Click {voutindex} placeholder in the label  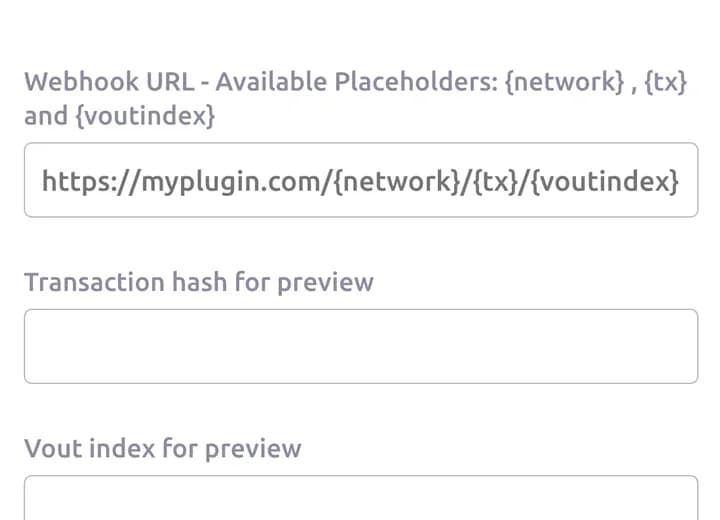(145, 116)
